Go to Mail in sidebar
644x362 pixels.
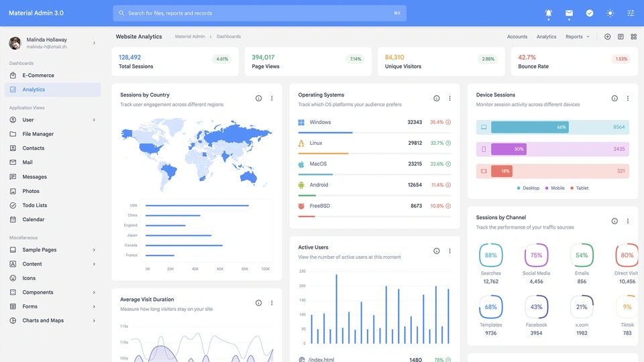pos(52,162)
